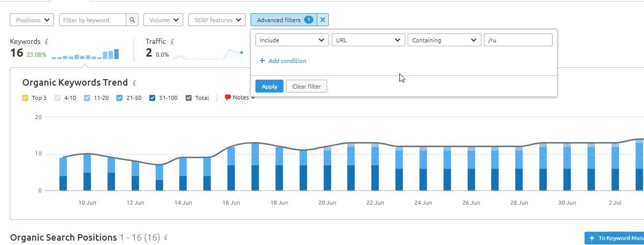The height and width of the screenshot is (245, 644).
Task: Remove Advanced filters with the X icon
Action: [x=322, y=20]
